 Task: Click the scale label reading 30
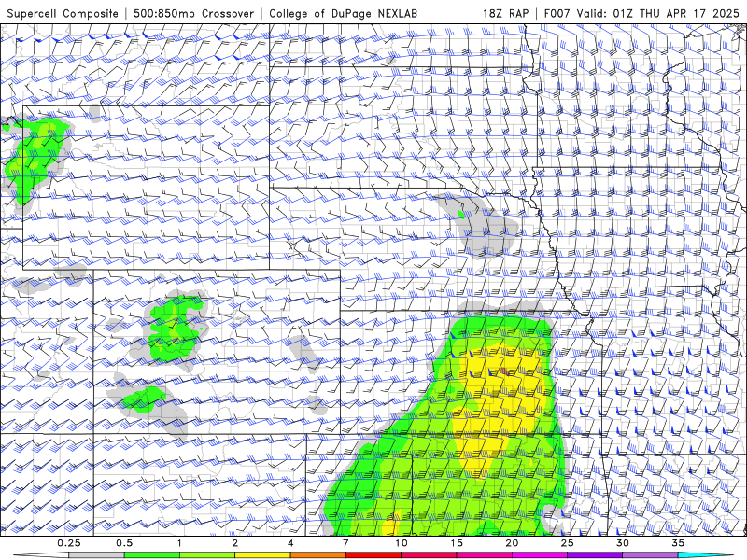(623, 543)
